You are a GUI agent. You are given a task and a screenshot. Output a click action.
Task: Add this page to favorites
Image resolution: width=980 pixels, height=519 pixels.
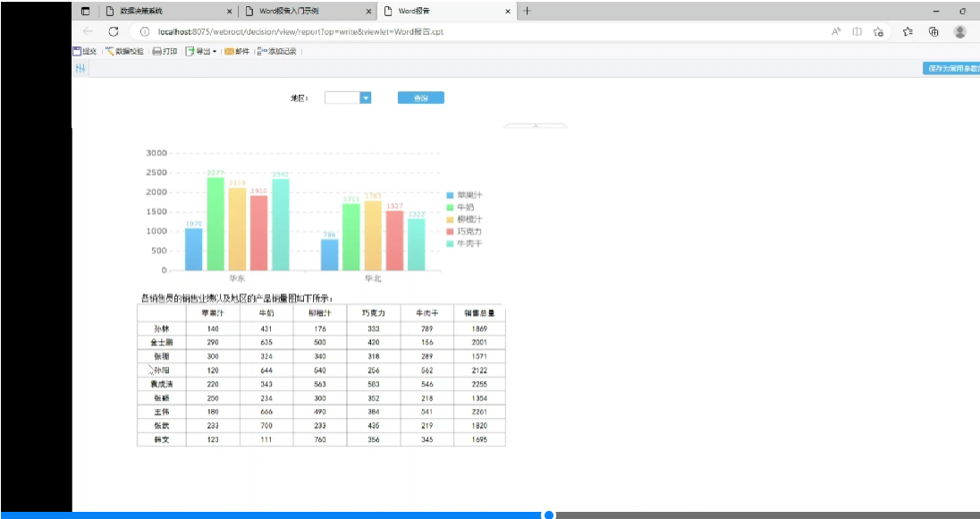(x=879, y=31)
